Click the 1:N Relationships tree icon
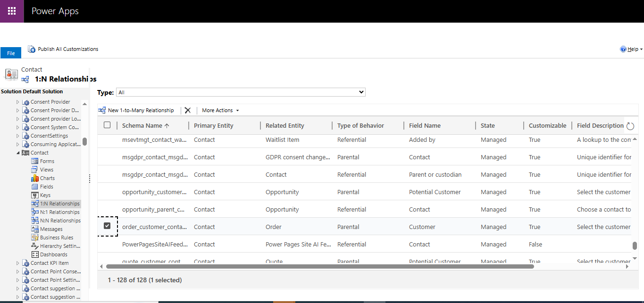 pyautogui.click(x=35, y=204)
